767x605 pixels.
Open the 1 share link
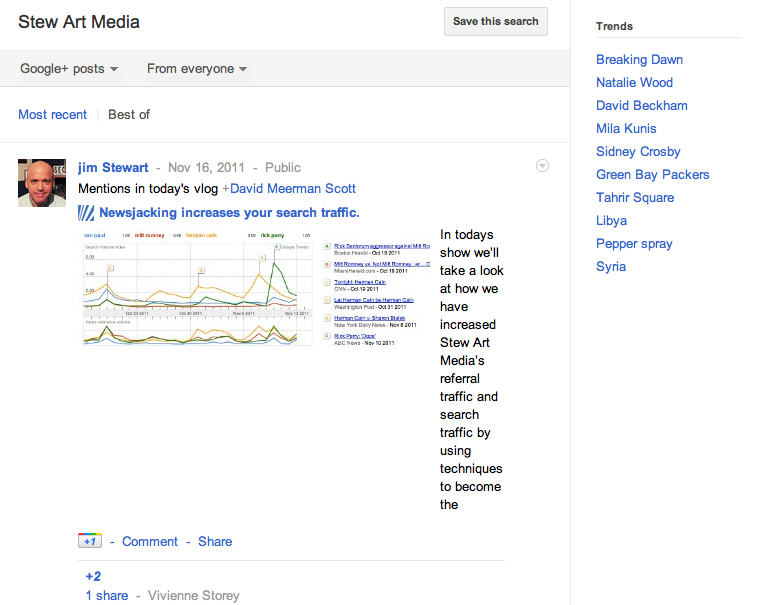click(x=107, y=596)
